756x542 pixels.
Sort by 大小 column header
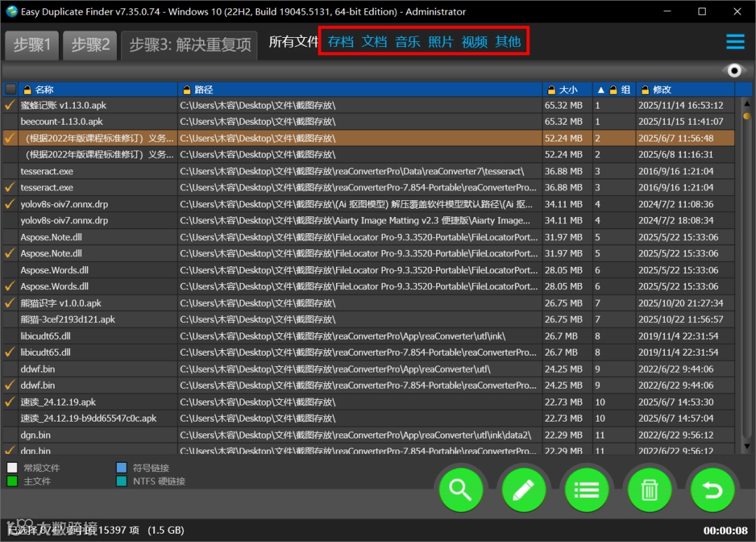(x=568, y=90)
